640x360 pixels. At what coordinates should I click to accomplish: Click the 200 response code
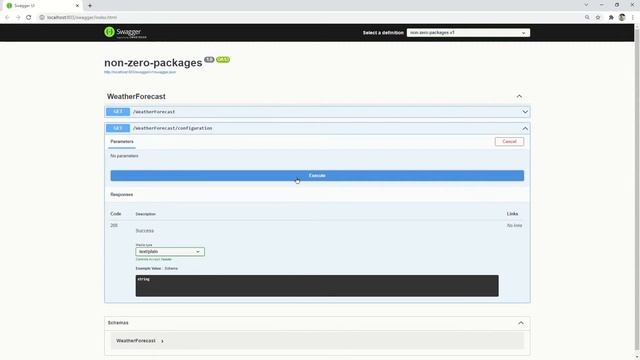[114, 225]
